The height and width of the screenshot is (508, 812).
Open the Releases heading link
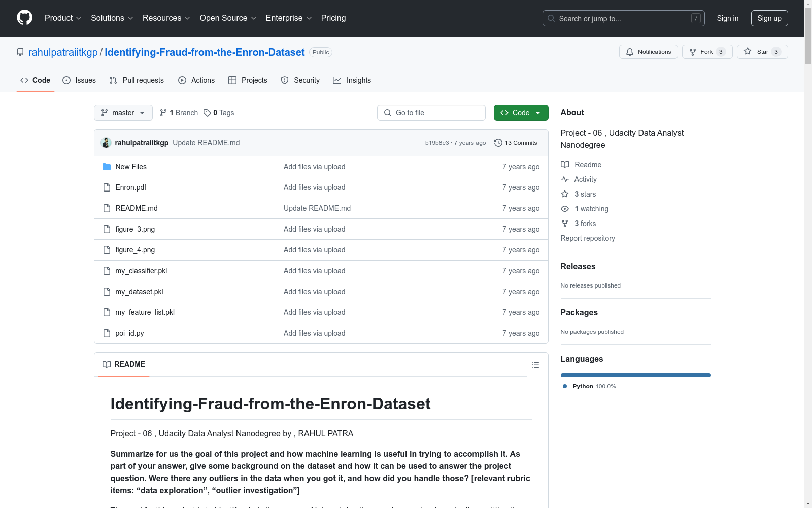point(578,266)
